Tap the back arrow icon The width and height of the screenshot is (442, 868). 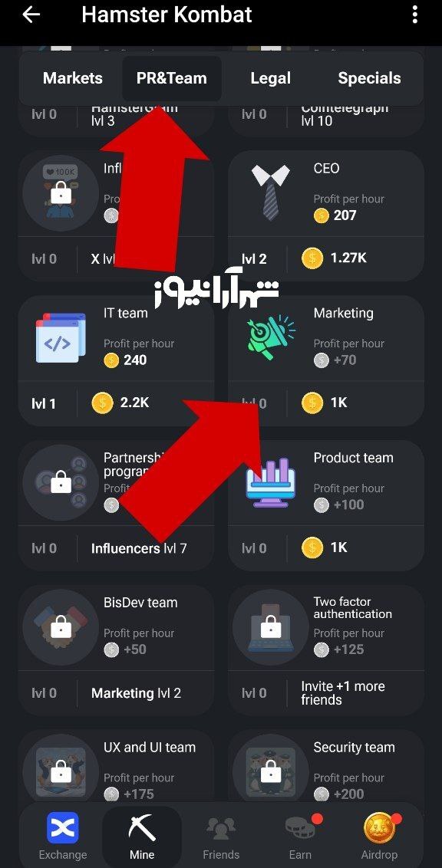point(31,15)
